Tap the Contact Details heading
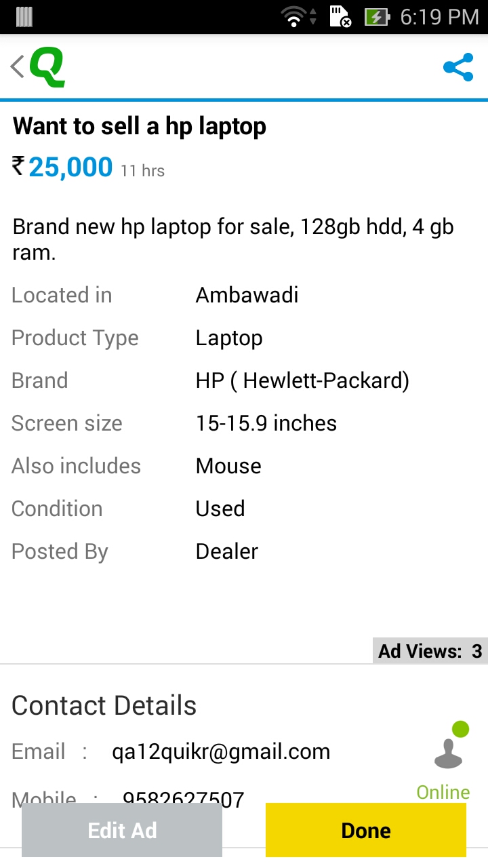Viewport: 488px width, 868px height. coord(104,706)
